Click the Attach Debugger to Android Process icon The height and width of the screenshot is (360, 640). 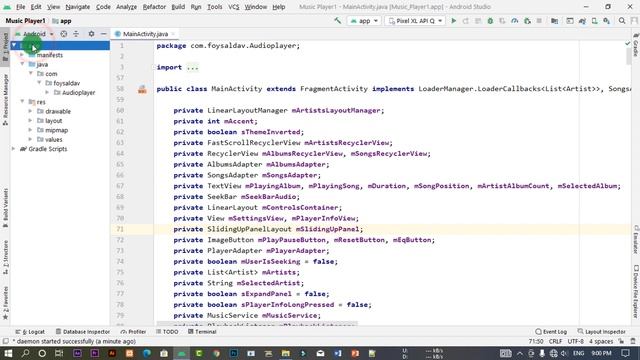[x=527, y=21]
